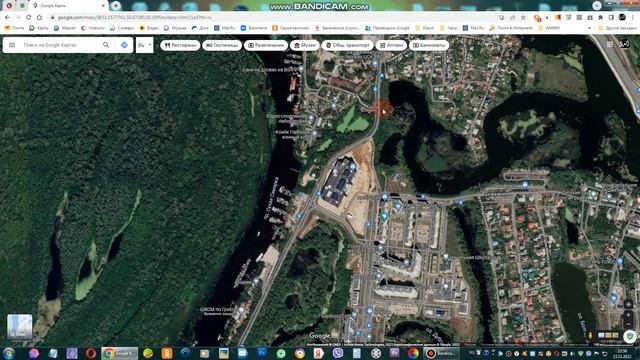Switch map layer with the thumbnail in the corner
Viewport: 640px width, 360px height.
click(x=19, y=326)
